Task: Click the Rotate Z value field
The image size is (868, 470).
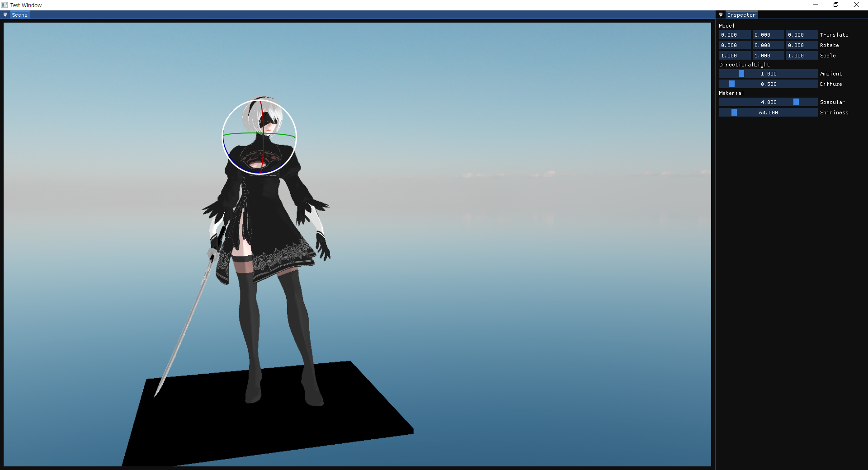Action: click(x=802, y=45)
